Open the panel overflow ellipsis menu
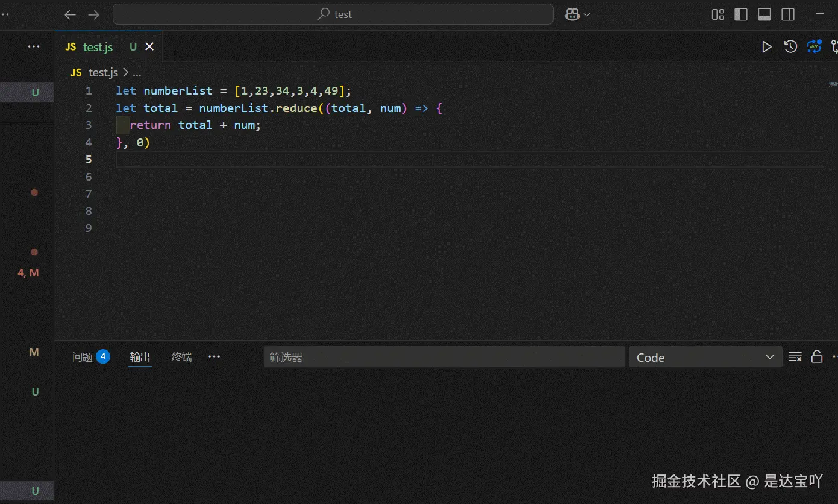 point(214,356)
